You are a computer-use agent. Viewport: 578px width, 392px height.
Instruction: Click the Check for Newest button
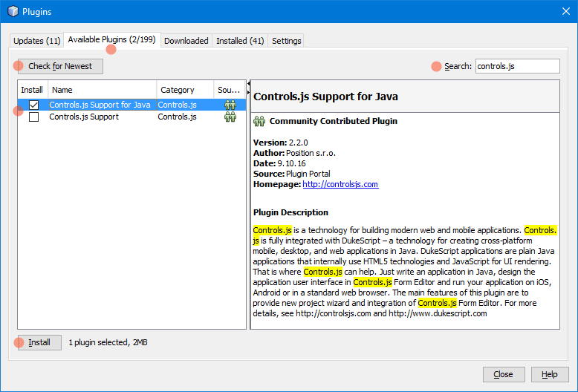tap(60, 66)
